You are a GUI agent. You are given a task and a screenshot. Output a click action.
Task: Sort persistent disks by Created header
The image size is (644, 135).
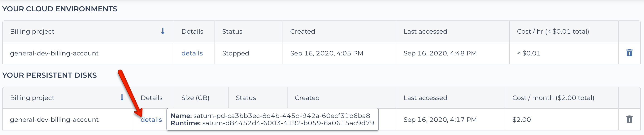point(307,98)
